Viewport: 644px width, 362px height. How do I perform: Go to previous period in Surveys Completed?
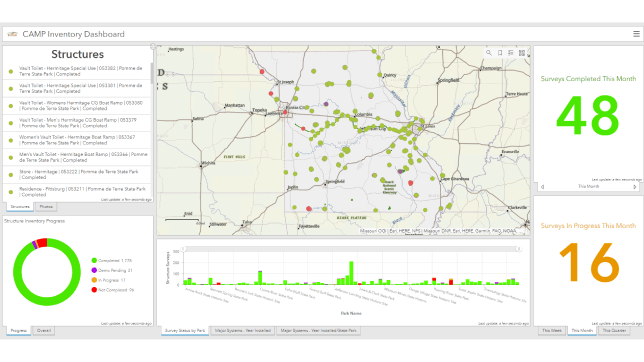pos(543,187)
